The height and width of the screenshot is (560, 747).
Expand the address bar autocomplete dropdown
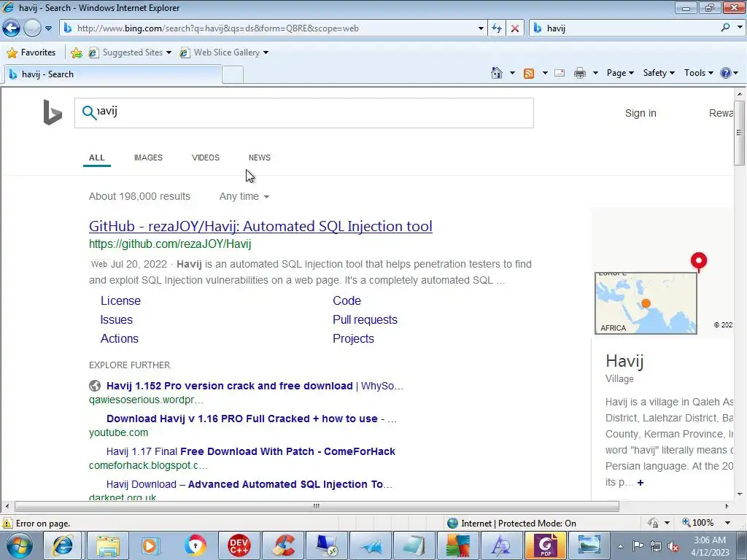[481, 28]
